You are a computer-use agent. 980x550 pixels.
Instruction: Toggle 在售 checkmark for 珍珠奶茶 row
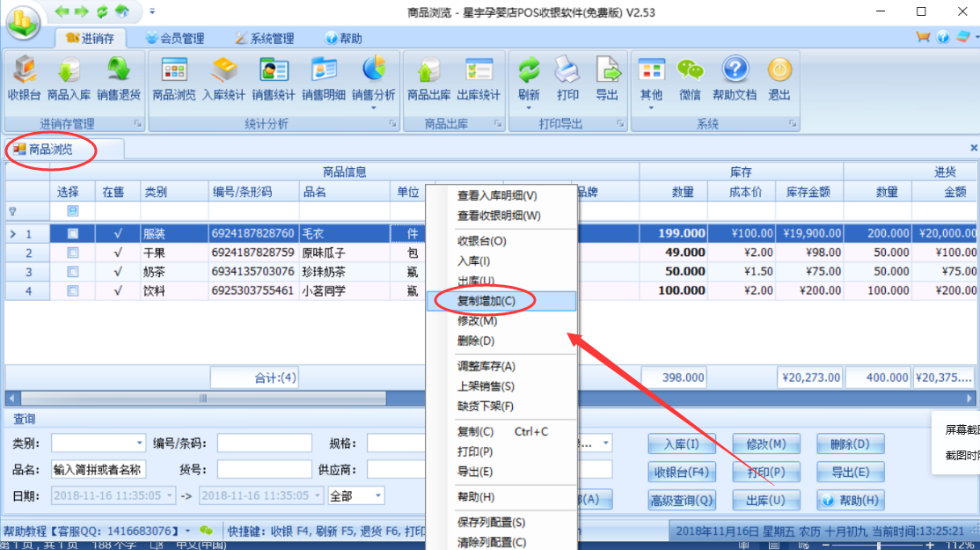[x=118, y=272]
